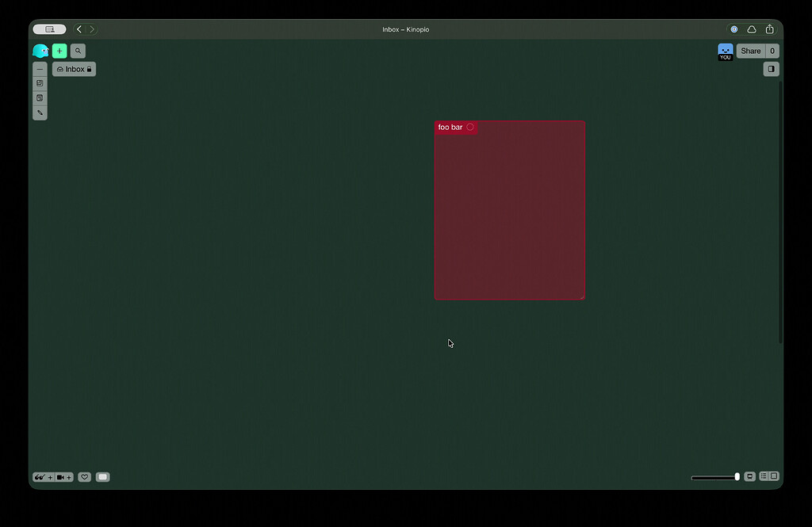Open the sidebar tab overview button
812x527 pixels.
[x=50, y=29]
